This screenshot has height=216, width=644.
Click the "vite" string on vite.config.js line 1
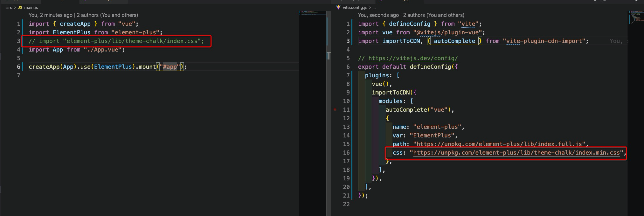[468, 24]
